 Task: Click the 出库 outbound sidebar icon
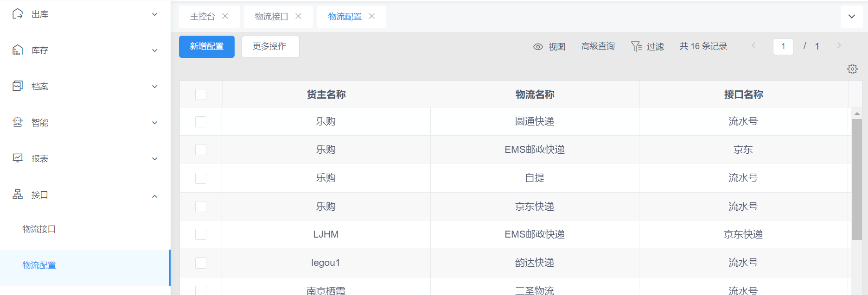(x=18, y=14)
